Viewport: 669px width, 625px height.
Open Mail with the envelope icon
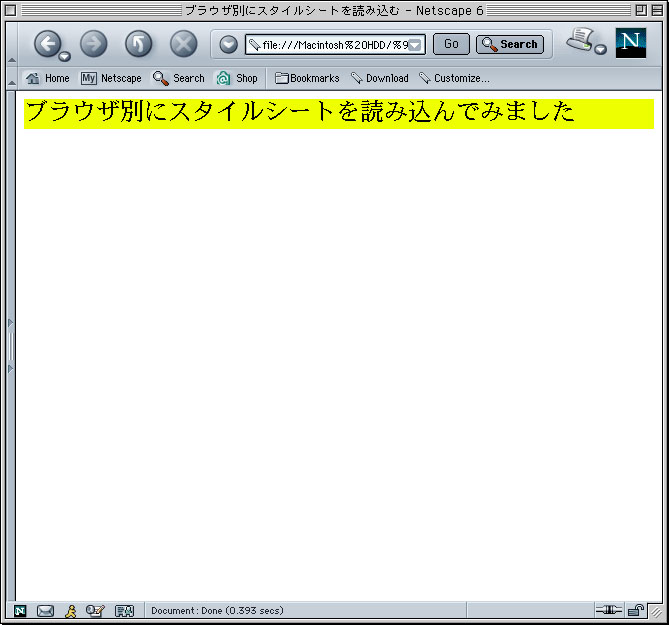point(45,611)
